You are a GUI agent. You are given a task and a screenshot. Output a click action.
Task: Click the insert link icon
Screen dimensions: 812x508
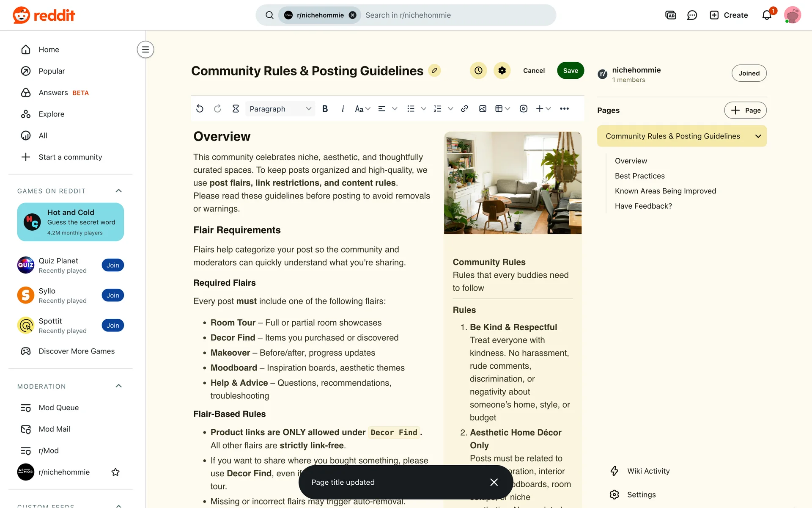[x=464, y=109]
